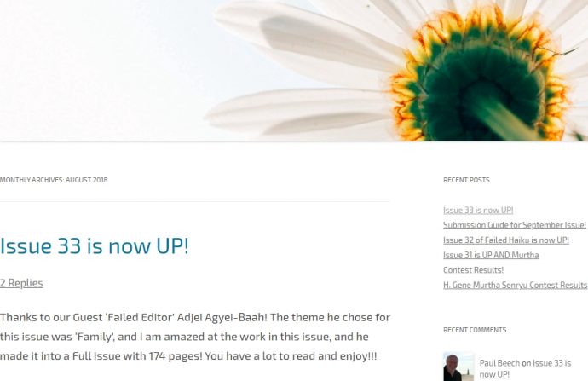Go to Paul Beech's comment on Issue 33
Screen dimensions: 588x381
525,368
